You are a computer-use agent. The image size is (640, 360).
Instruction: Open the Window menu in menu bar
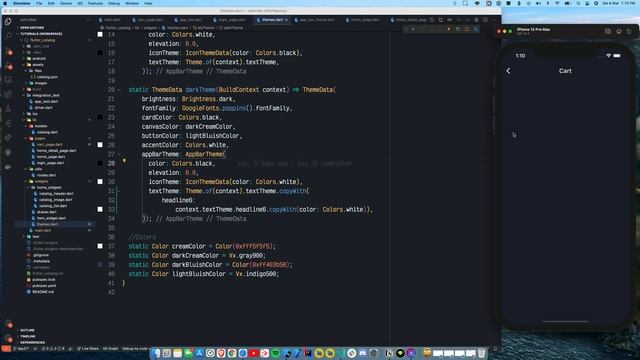coord(132,3)
